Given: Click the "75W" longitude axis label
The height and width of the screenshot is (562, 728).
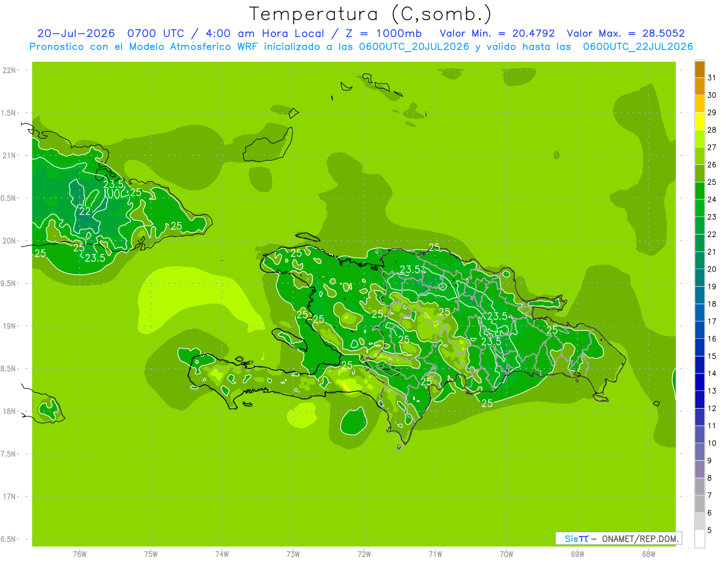Looking at the screenshot, I should point(150,554).
